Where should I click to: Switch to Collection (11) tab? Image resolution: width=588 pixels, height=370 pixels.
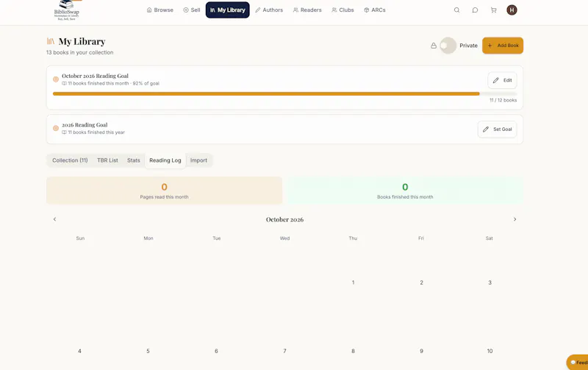coord(70,160)
